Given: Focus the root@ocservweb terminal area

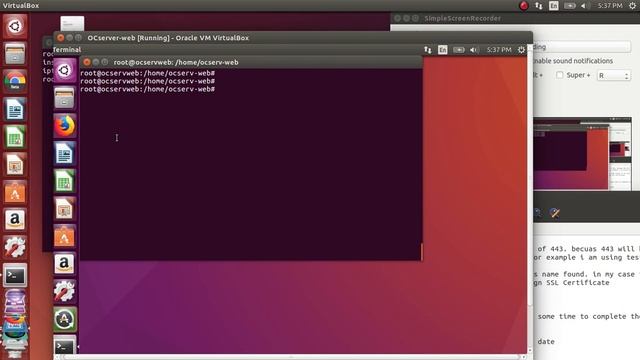Looking at the screenshot, I should pyautogui.click(x=251, y=164).
